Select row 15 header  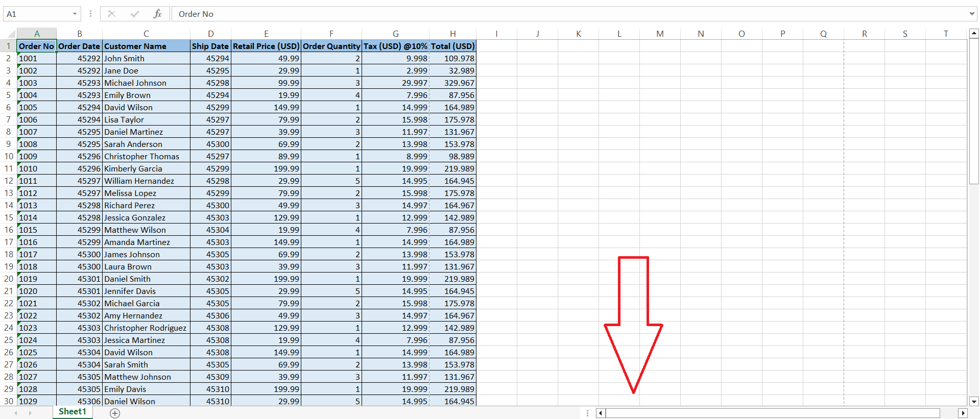click(8, 217)
